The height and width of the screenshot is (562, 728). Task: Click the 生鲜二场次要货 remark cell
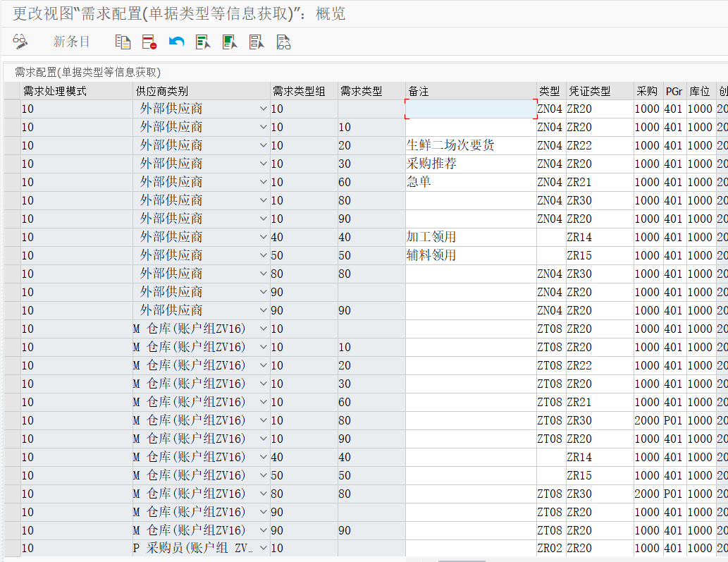(471, 145)
